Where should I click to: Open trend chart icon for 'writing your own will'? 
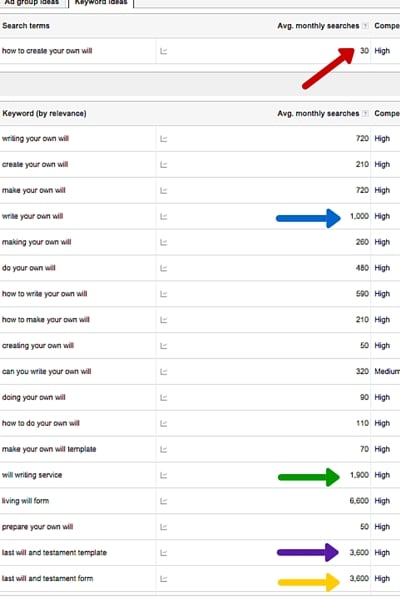pos(163,139)
